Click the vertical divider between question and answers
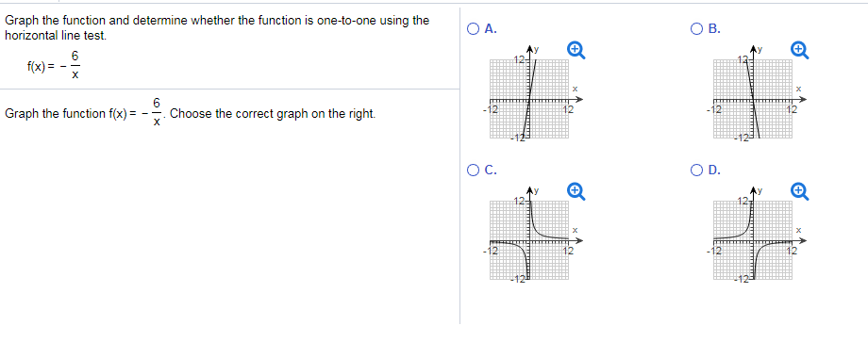This screenshot has height=342, width=868. click(460, 166)
